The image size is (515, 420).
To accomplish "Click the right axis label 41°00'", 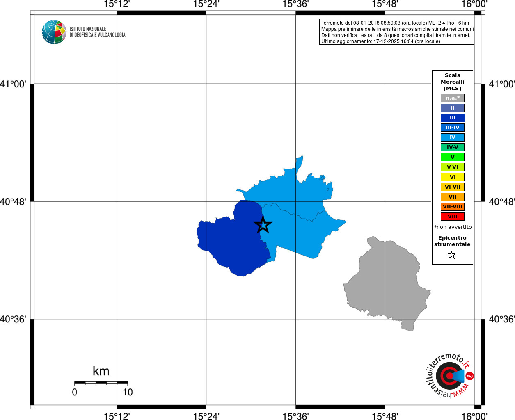I will [501, 84].
